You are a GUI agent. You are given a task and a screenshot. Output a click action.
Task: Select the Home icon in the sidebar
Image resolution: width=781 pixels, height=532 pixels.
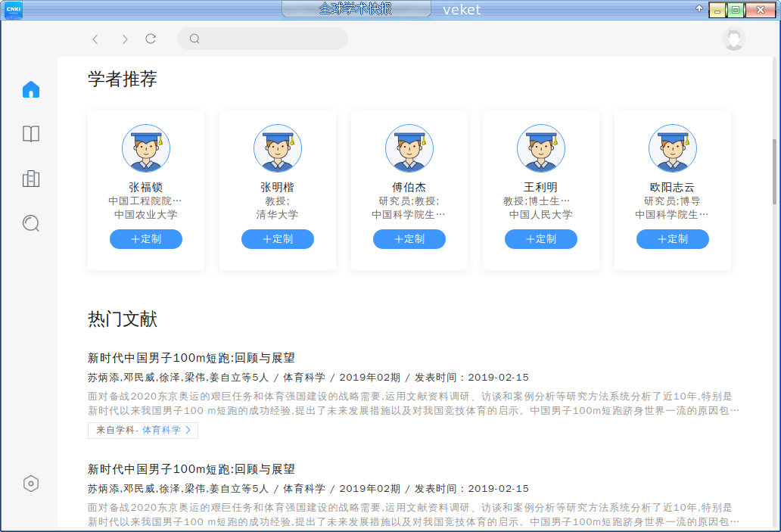pyautogui.click(x=30, y=89)
